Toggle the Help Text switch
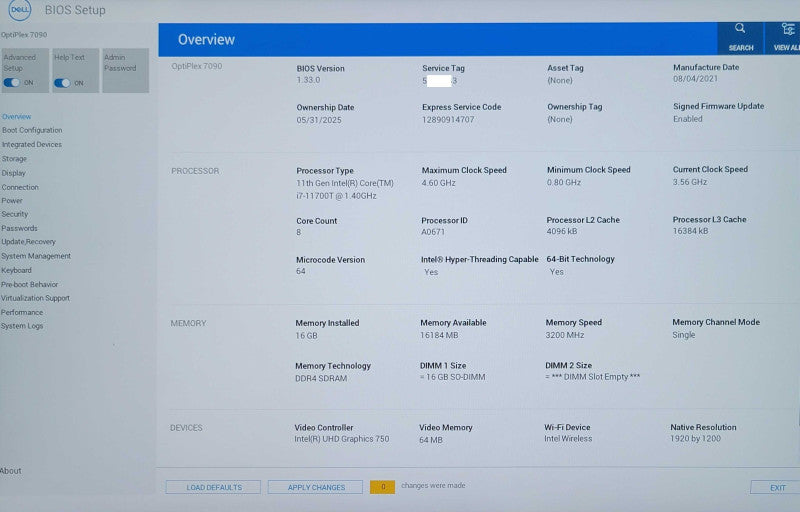Image resolution: width=800 pixels, height=512 pixels. pos(62,83)
